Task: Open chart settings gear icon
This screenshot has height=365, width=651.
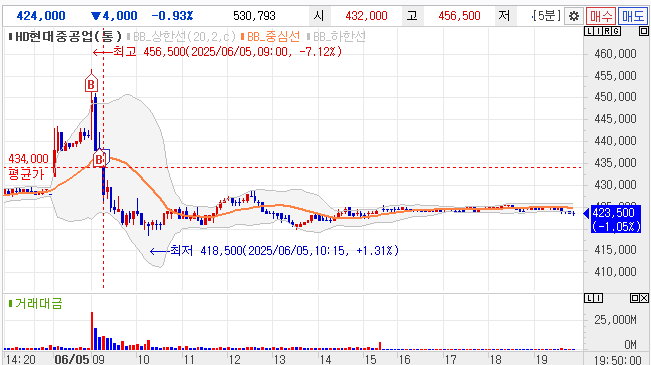Action: click(574, 16)
